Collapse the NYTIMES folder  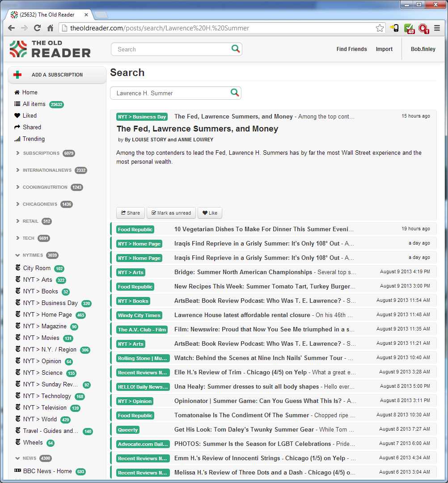(17, 255)
